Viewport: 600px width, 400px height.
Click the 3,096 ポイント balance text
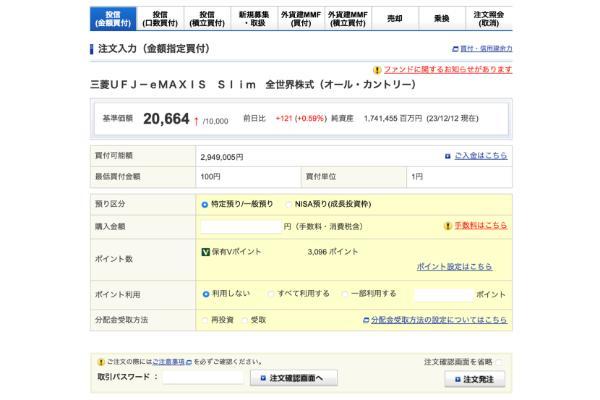333,252
